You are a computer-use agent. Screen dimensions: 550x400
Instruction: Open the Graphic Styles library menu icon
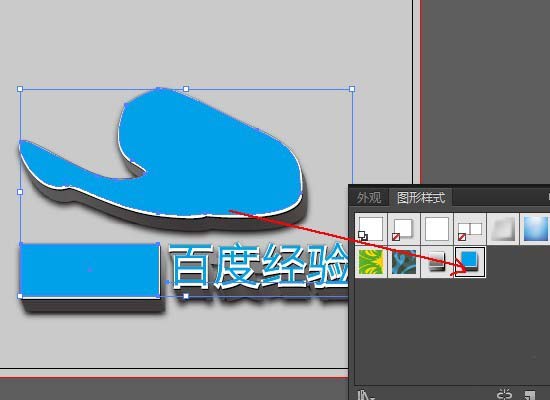[x=365, y=395]
